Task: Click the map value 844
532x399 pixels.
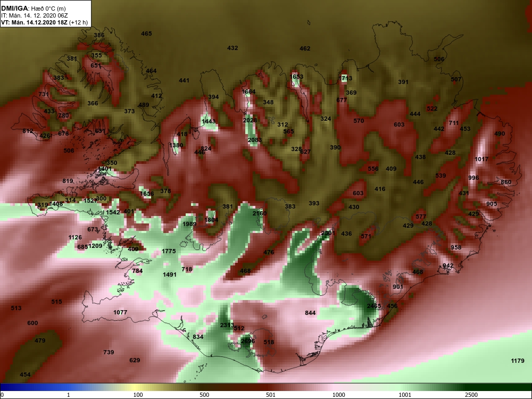Action: (310, 312)
